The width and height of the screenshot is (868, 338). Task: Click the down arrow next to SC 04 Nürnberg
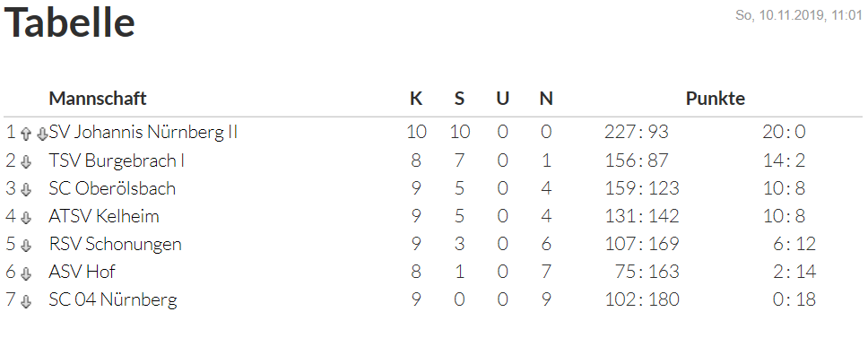25,300
